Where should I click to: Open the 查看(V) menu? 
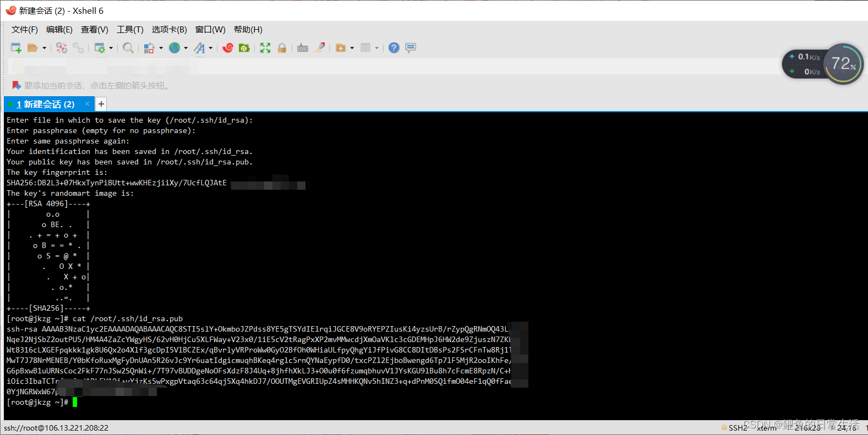pos(95,30)
